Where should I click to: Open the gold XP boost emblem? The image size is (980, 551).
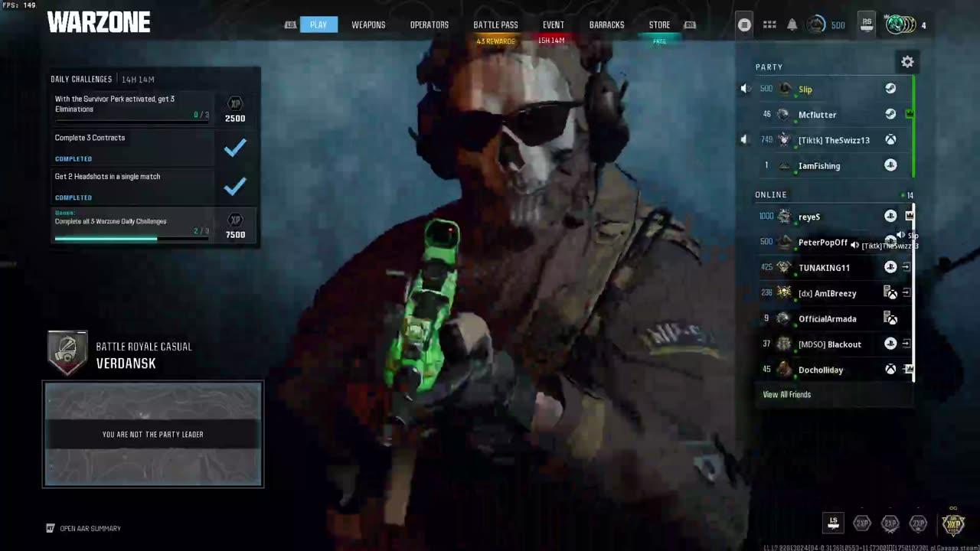(953, 523)
